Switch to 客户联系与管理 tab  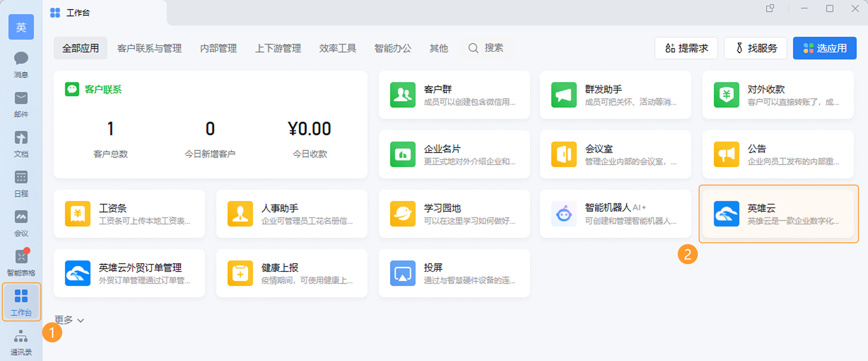tap(149, 48)
